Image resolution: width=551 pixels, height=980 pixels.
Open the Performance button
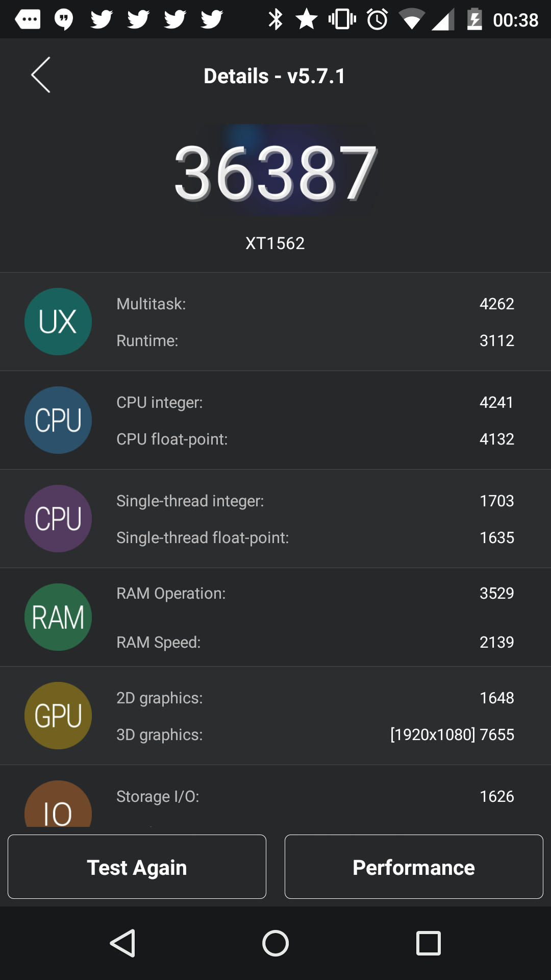pos(414,867)
